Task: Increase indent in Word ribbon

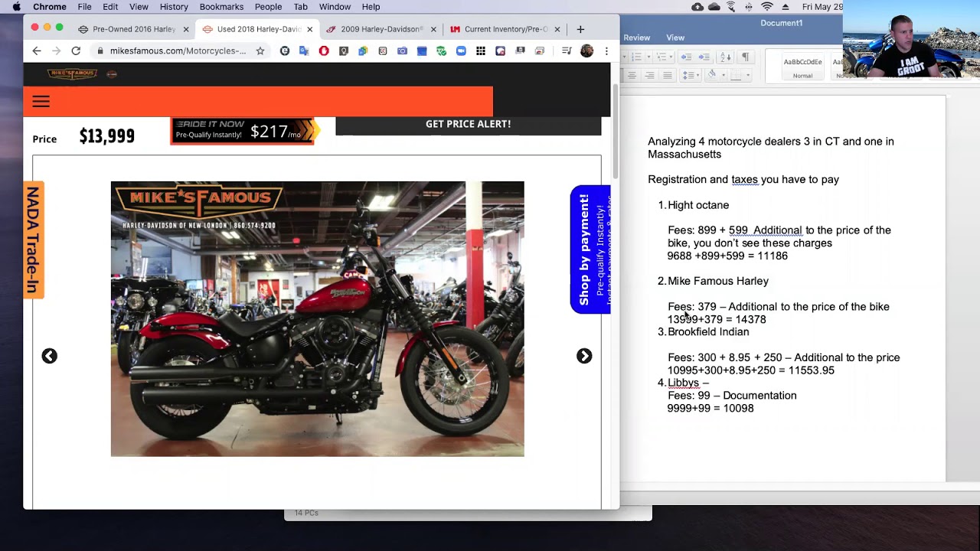Action: click(x=704, y=57)
